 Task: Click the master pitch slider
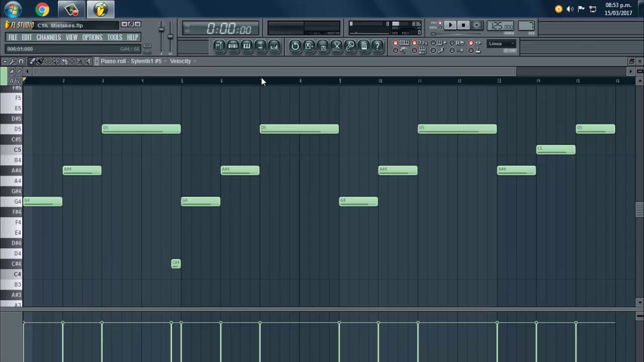click(171, 36)
